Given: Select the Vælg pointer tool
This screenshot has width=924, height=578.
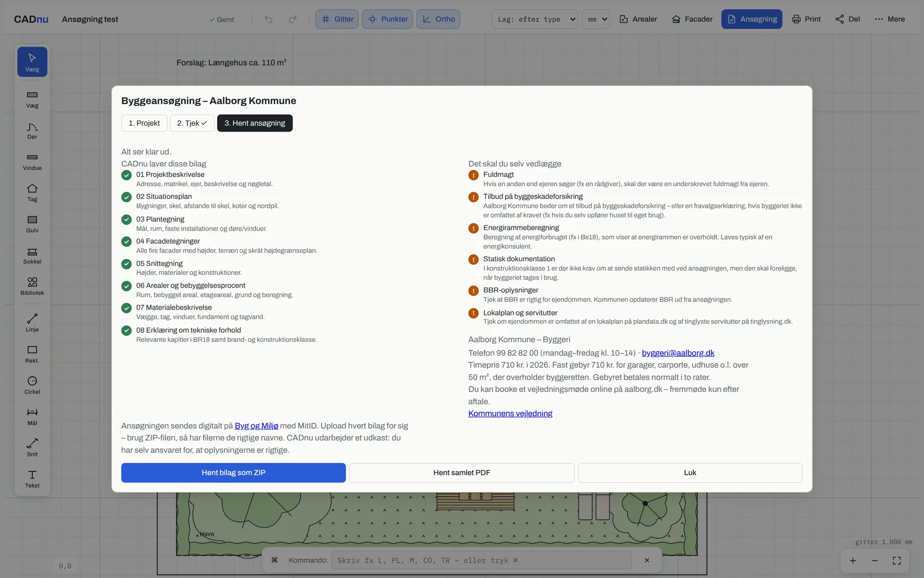Looking at the screenshot, I should tap(32, 62).
